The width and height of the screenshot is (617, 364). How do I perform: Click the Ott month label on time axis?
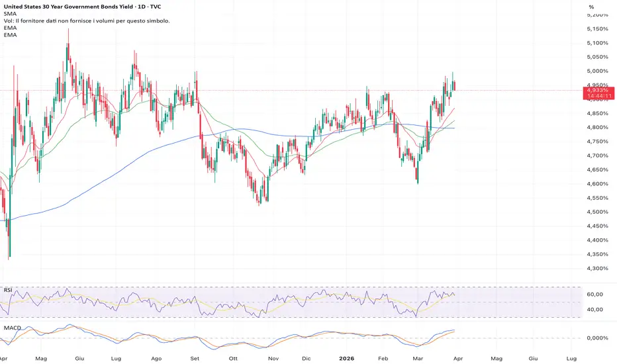click(x=233, y=359)
